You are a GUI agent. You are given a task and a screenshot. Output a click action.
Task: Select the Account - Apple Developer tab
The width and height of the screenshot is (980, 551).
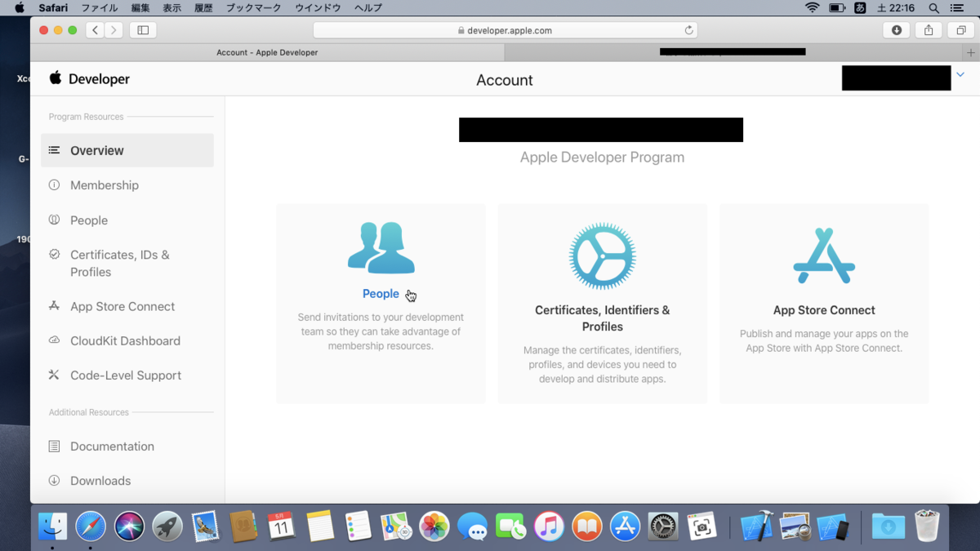267,52
